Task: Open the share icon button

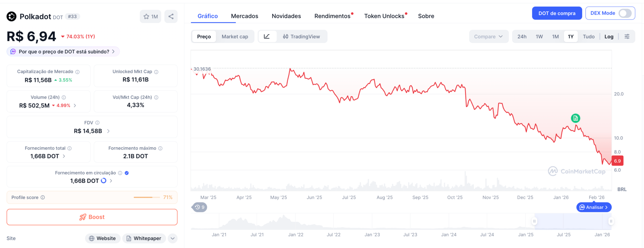Action: 171,16
